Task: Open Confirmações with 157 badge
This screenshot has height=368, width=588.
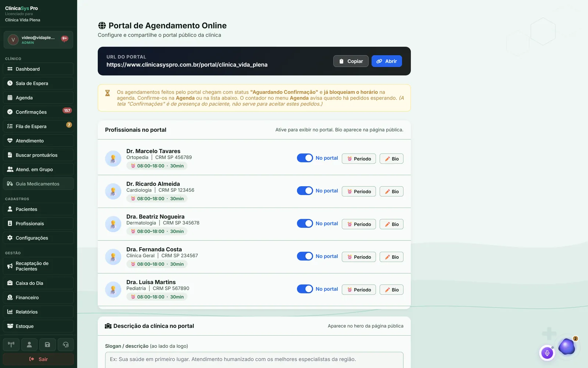Action: click(38, 112)
